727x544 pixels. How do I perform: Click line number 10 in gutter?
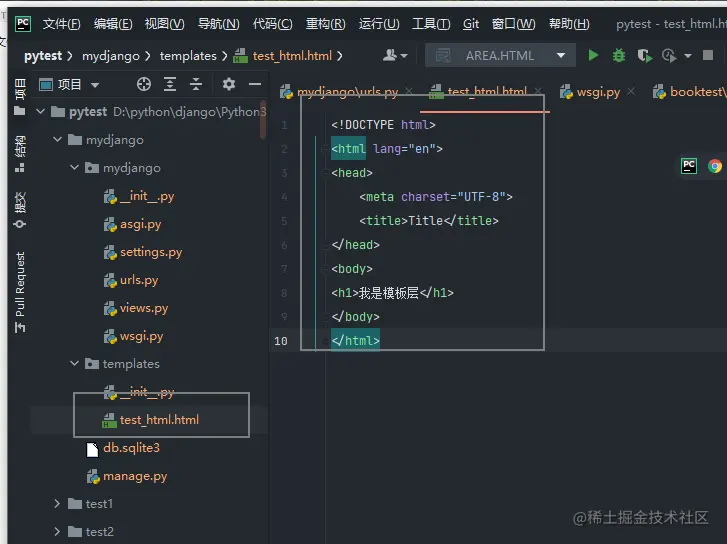pyautogui.click(x=281, y=341)
